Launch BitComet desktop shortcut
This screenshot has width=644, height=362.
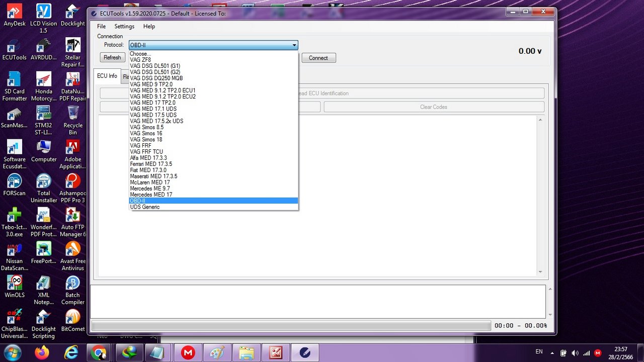tap(72, 321)
